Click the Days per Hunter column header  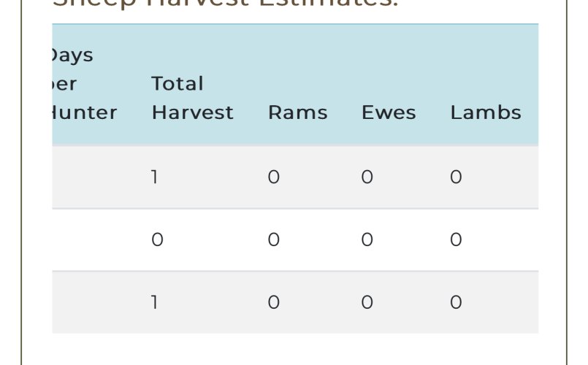tap(85, 84)
